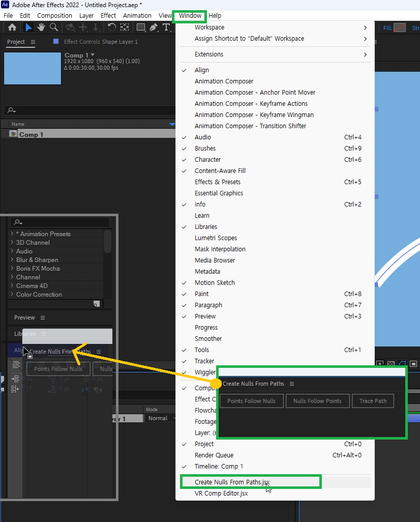Select the Pan camera tool

pos(83,27)
